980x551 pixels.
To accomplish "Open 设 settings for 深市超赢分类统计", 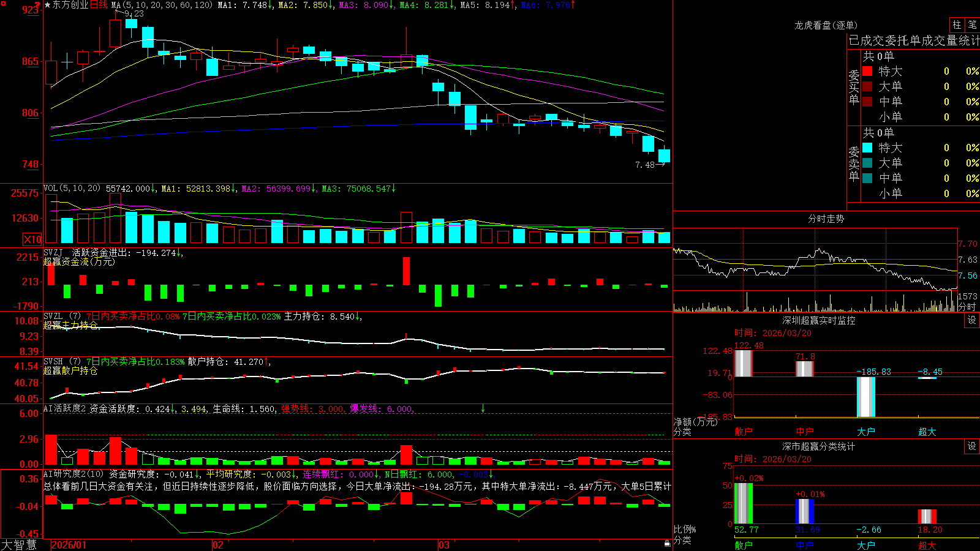I will point(972,446).
